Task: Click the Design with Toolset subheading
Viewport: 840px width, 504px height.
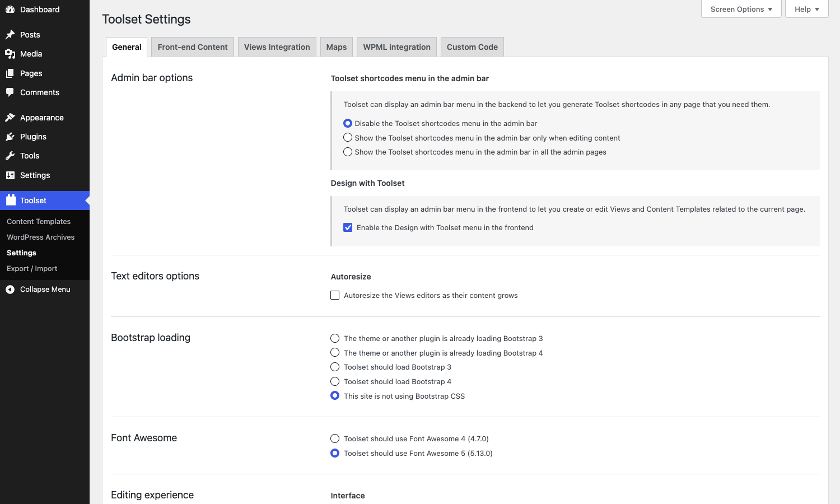Action: coord(367,183)
